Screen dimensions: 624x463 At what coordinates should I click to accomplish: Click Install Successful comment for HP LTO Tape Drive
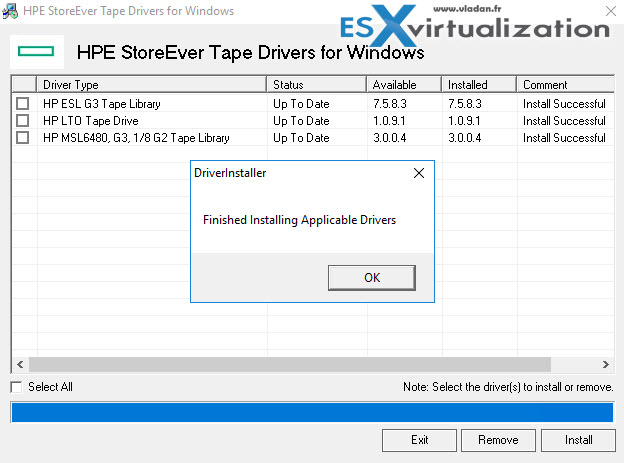[564, 121]
